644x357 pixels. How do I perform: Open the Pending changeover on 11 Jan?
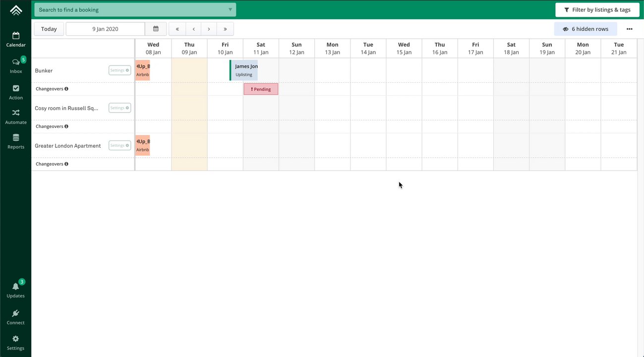[x=261, y=89]
